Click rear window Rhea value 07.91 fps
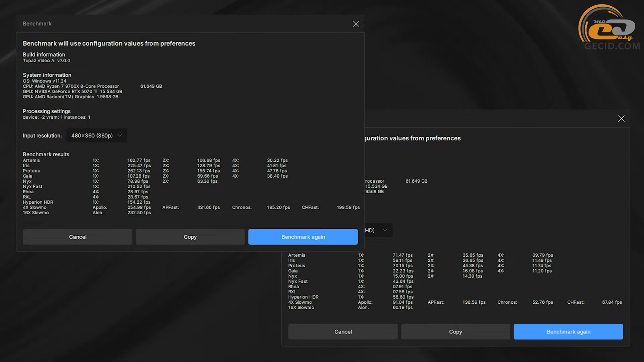Screen dimensions: 644x362 tap(402, 287)
